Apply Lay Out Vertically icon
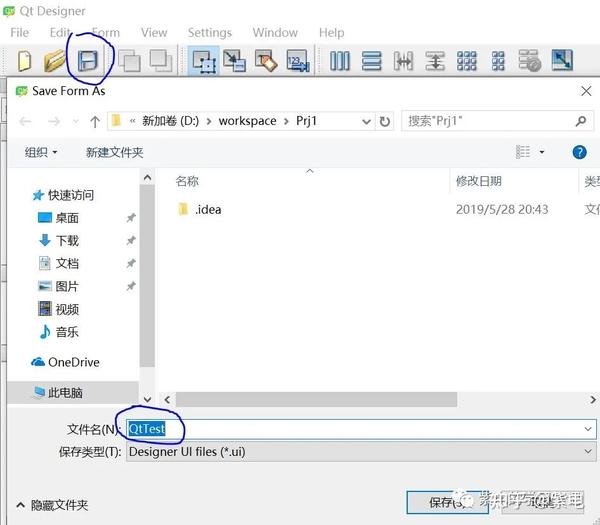600x525 pixels. pyautogui.click(x=372, y=61)
